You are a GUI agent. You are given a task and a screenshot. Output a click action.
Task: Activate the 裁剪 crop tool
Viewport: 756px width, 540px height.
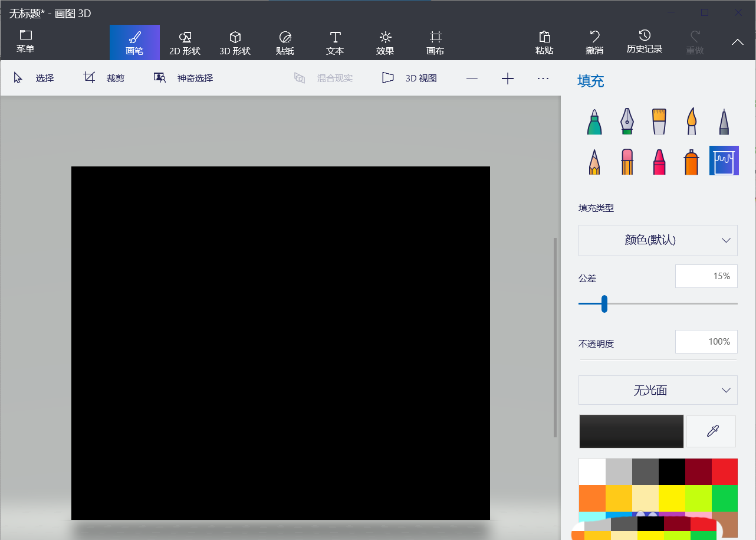click(104, 78)
